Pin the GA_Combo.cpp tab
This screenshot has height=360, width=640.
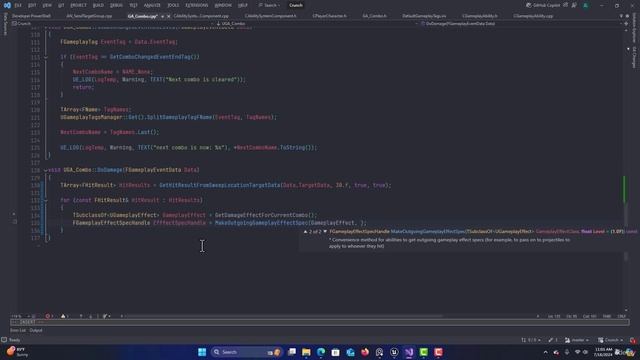(162, 16)
